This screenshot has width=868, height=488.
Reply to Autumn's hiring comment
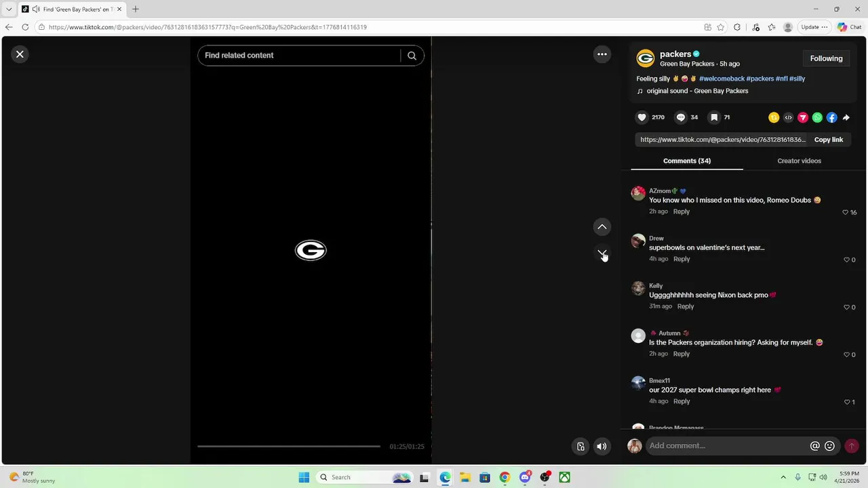pyautogui.click(x=681, y=354)
